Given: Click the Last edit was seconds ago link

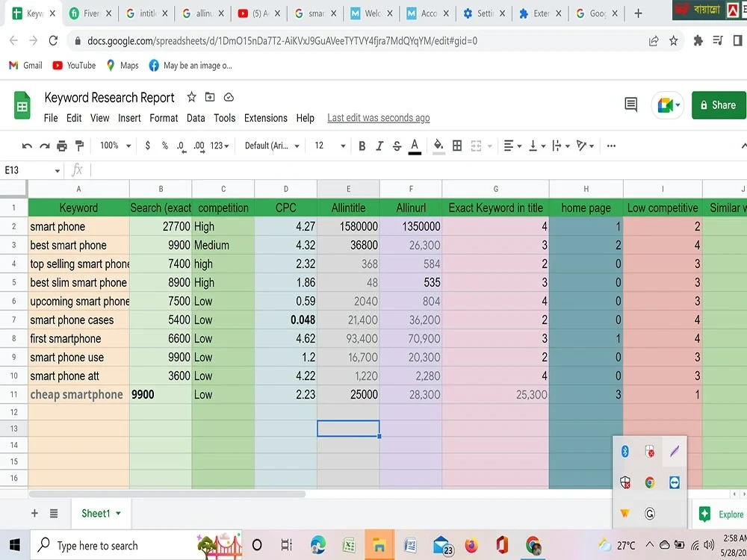Looking at the screenshot, I should click(378, 118).
